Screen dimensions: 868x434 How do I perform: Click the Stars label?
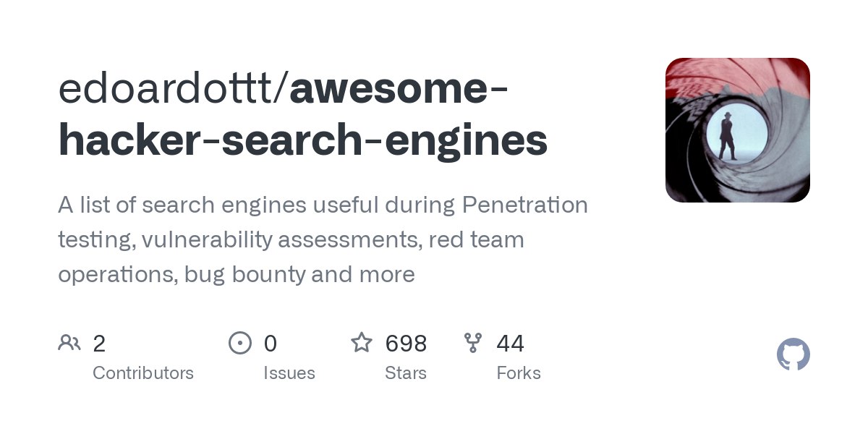pos(406,373)
